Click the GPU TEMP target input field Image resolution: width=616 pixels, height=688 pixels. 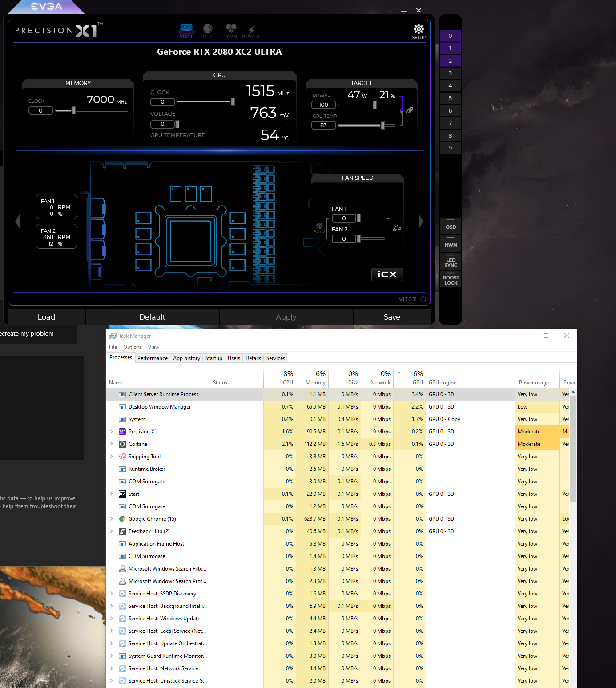(323, 125)
